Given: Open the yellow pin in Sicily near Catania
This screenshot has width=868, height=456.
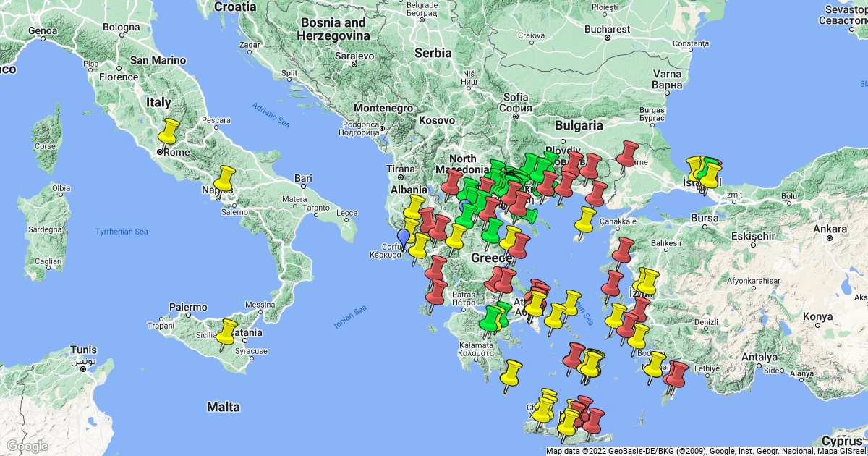Looking at the screenshot, I should [228, 332].
